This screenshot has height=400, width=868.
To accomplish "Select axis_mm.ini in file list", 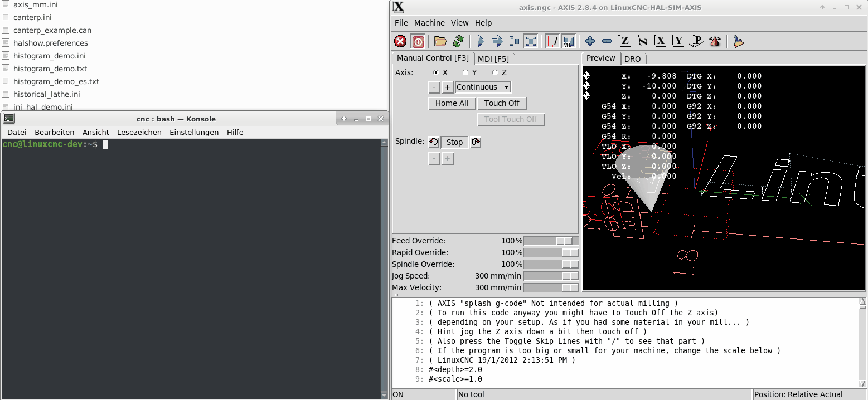I will (x=36, y=4).
